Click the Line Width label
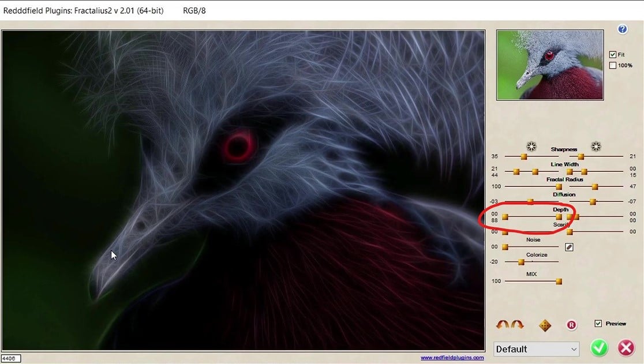 tap(565, 164)
